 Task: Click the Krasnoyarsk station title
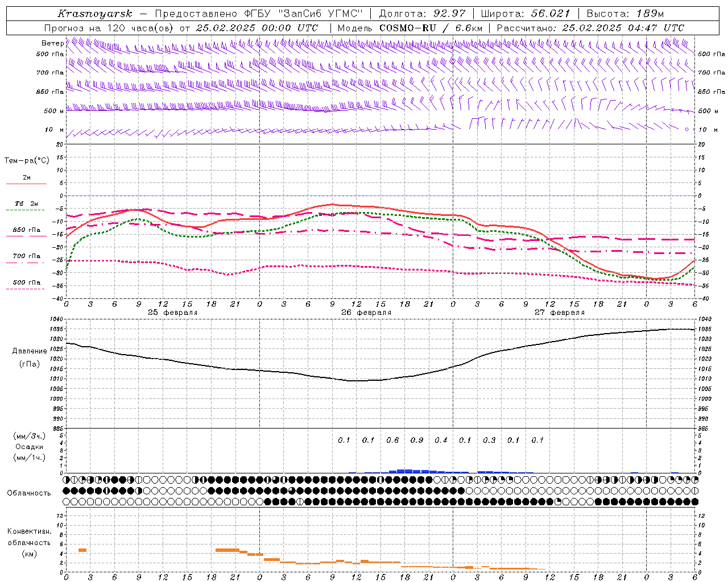[x=95, y=14]
